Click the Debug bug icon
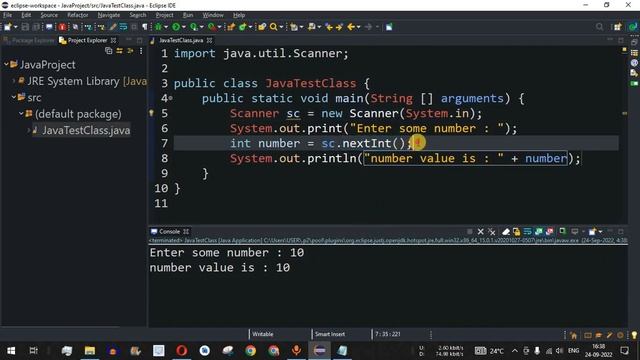Viewport: 640px width, 360px height. (x=158, y=27)
